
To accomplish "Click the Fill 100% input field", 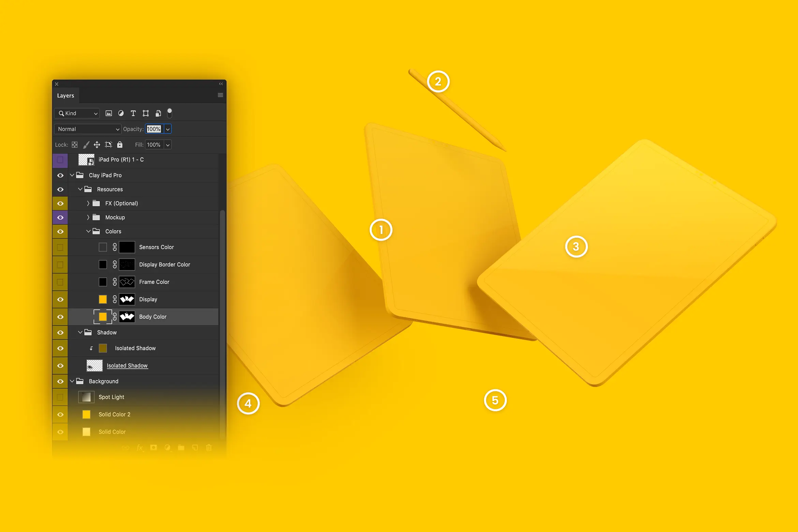I will pos(154,145).
